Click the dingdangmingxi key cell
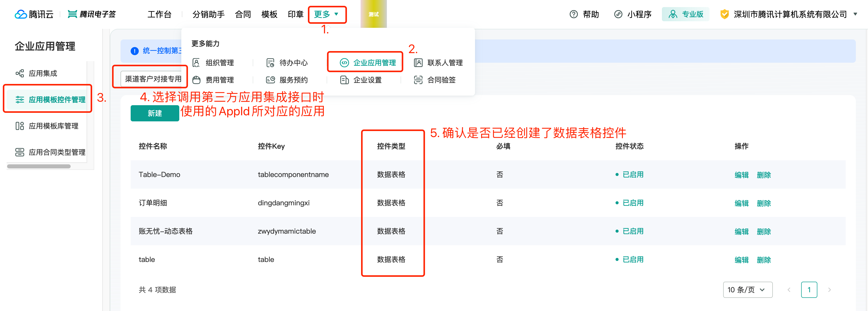Image resolution: width=868 pixels, height=311 pixels. 283,203
